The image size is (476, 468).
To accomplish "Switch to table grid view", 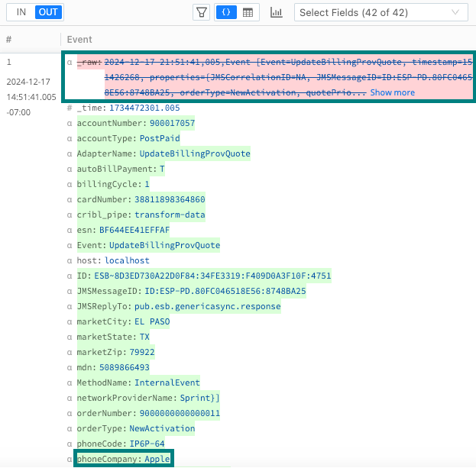I will click(x=248, y=12).
